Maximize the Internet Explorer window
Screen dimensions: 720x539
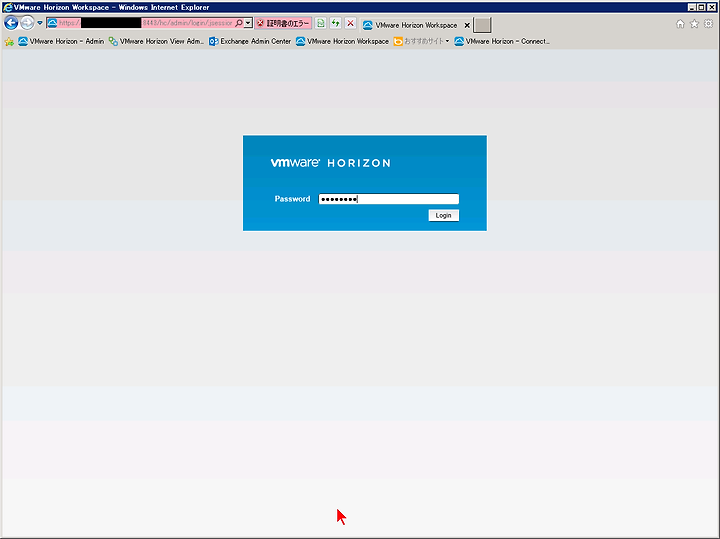click(701, 7)
